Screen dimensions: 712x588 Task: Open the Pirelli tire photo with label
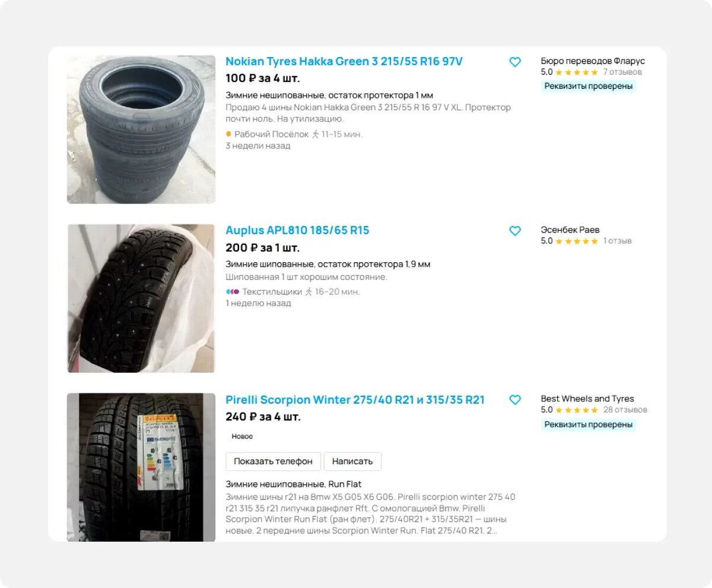tap(141, 467)
